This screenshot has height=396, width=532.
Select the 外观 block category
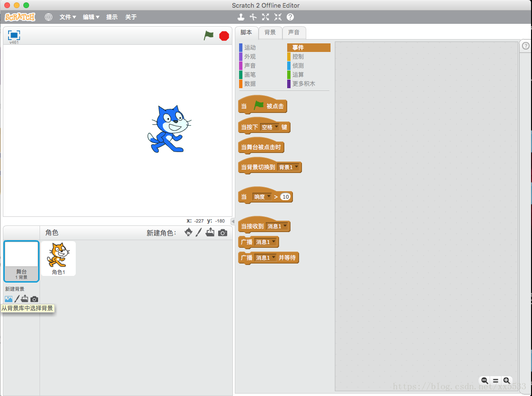[x=250, y=57]
